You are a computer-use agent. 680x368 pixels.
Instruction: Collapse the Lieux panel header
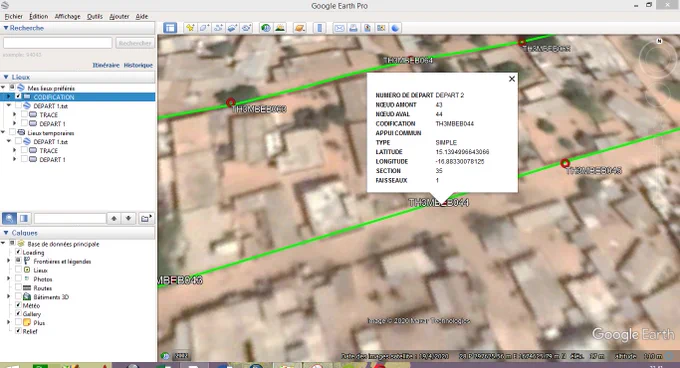pyautogui.click(x=6, y=77)
